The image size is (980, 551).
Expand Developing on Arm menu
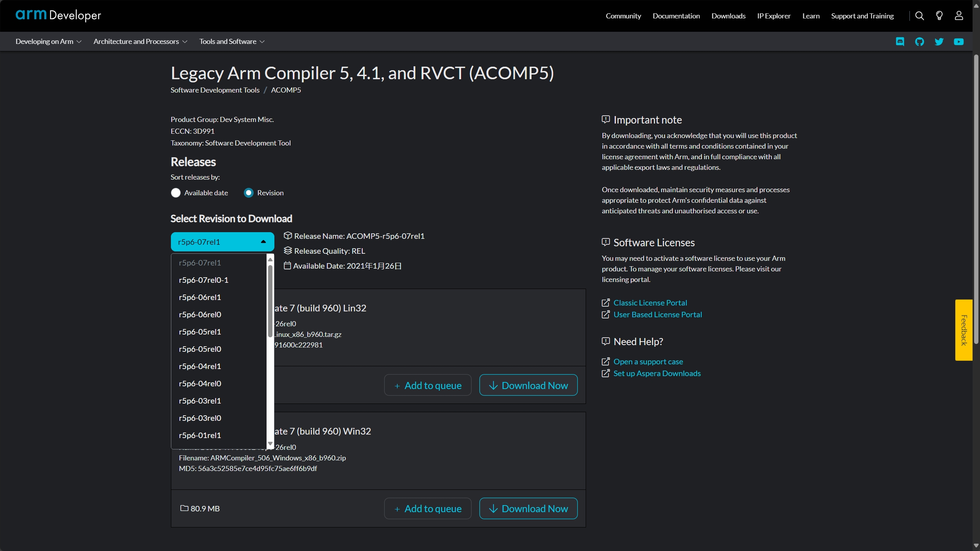coord(48,42)
